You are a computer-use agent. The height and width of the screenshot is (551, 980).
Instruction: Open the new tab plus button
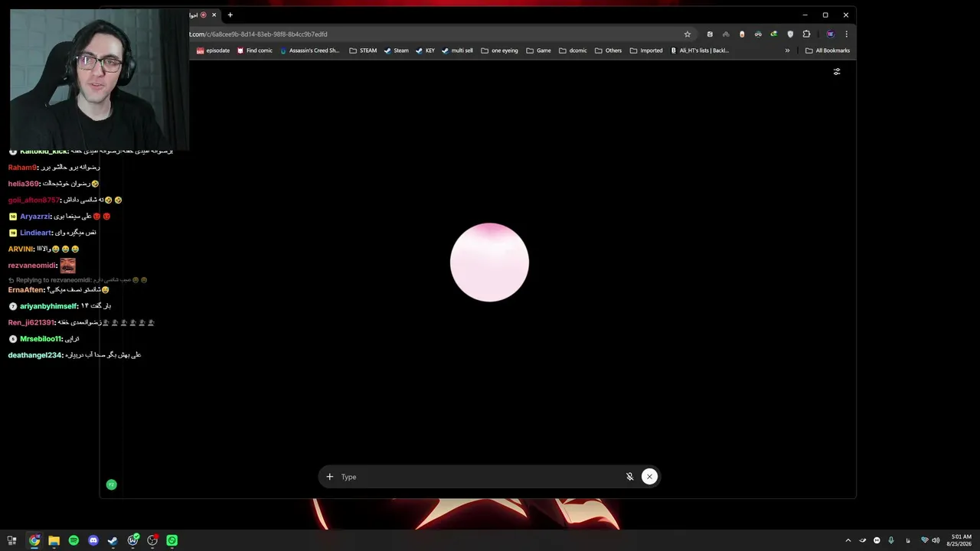(230, 15)
